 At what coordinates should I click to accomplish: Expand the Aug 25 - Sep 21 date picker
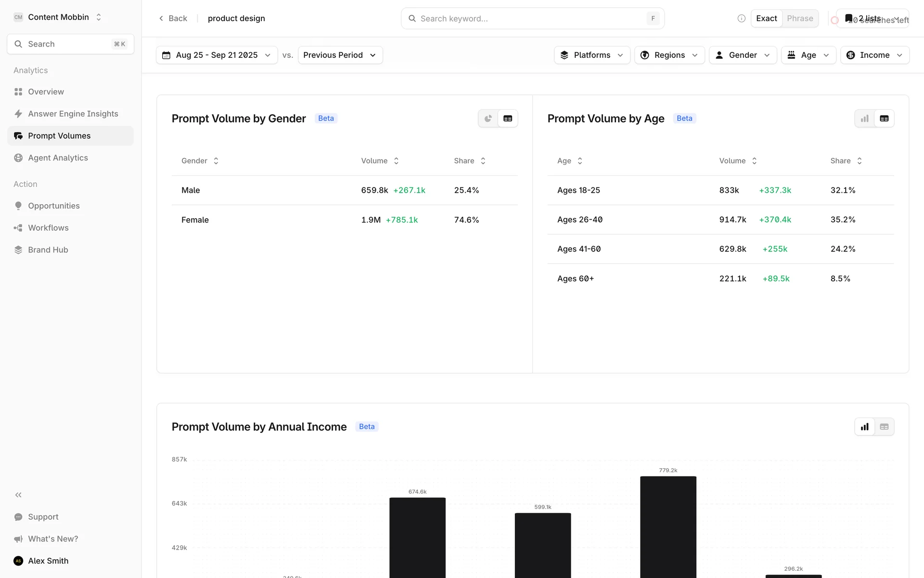(217, 55)
